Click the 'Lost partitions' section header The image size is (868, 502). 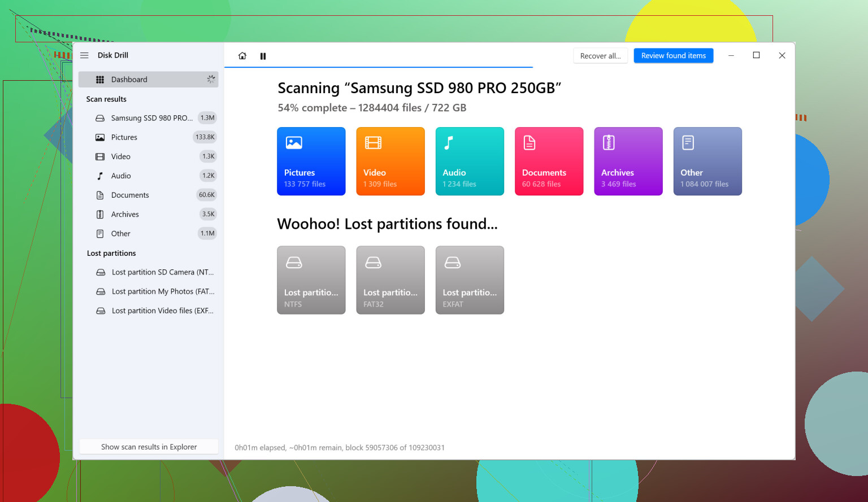(111, 254)
